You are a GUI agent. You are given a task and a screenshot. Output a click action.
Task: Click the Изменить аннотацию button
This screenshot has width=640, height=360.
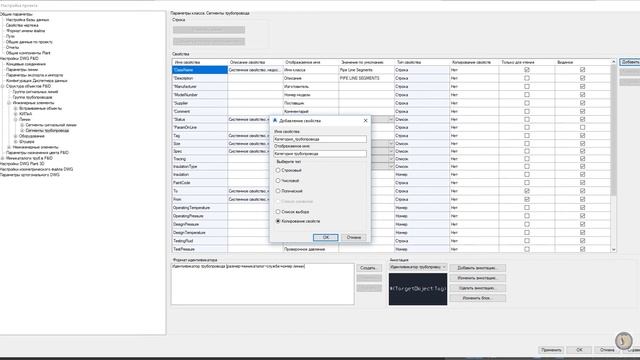[x=478, y=278]
